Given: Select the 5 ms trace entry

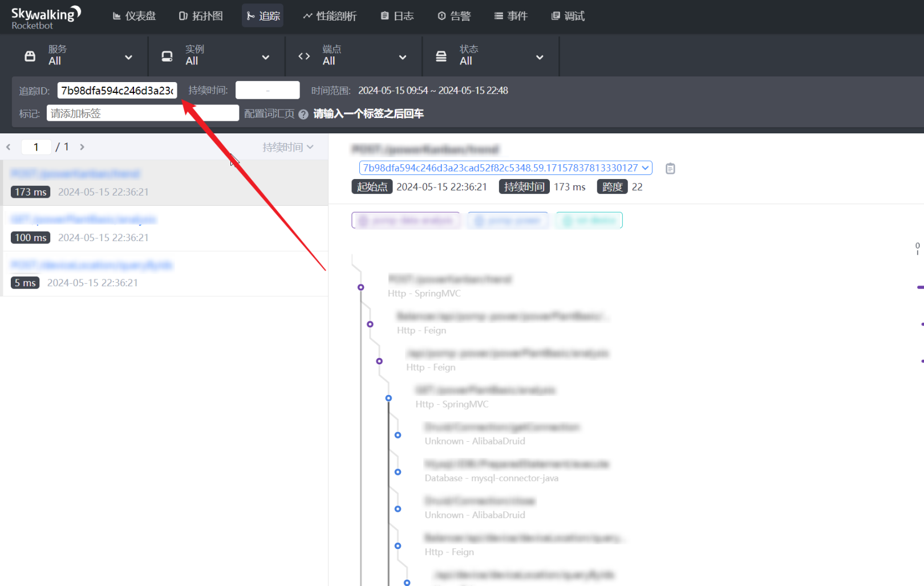Looking at the screenshot, I should coord(165,274).
